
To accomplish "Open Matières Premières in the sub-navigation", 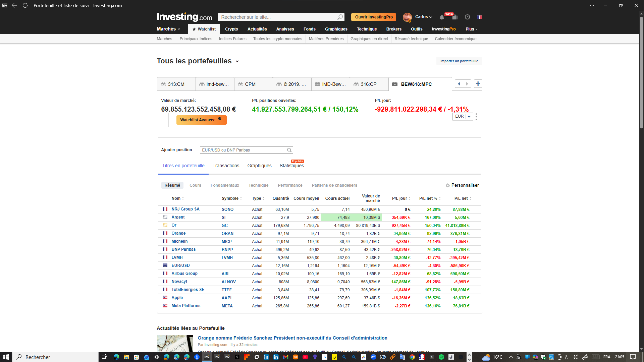I will tap(326, 39).
